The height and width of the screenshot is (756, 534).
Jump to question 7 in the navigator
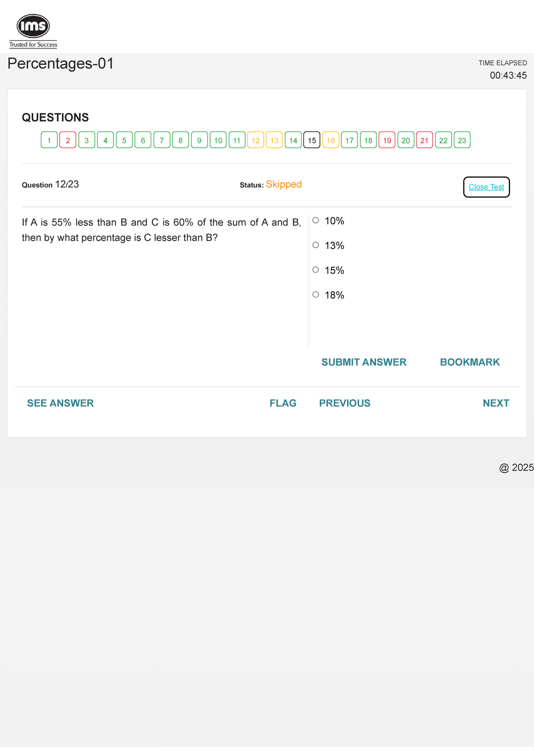pos(162,140)
